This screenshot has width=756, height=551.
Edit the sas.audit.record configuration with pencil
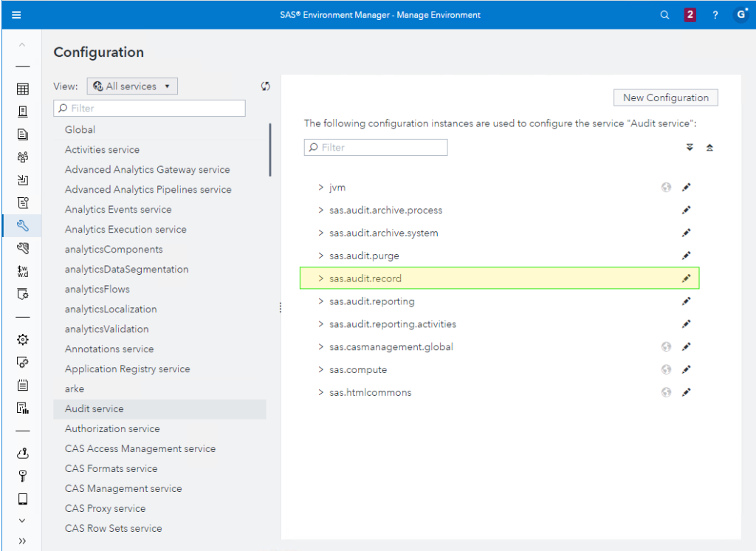[686, 278]
